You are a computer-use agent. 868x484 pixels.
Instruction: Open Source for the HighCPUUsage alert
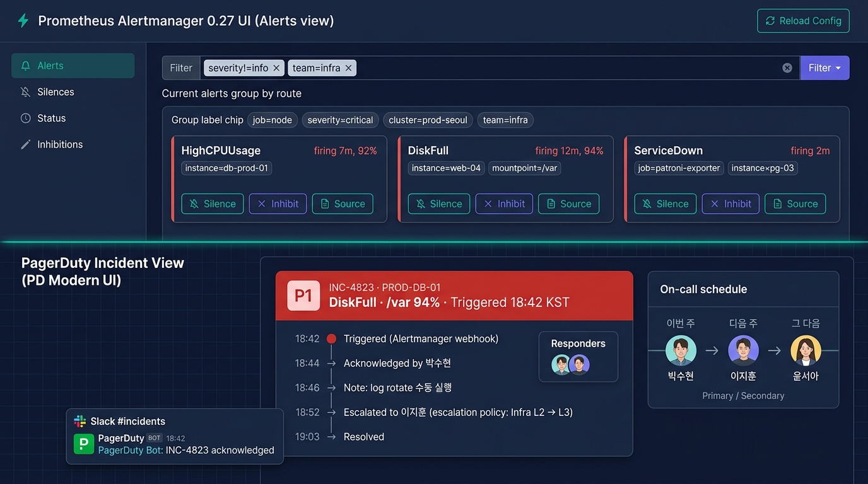point(343,204)
